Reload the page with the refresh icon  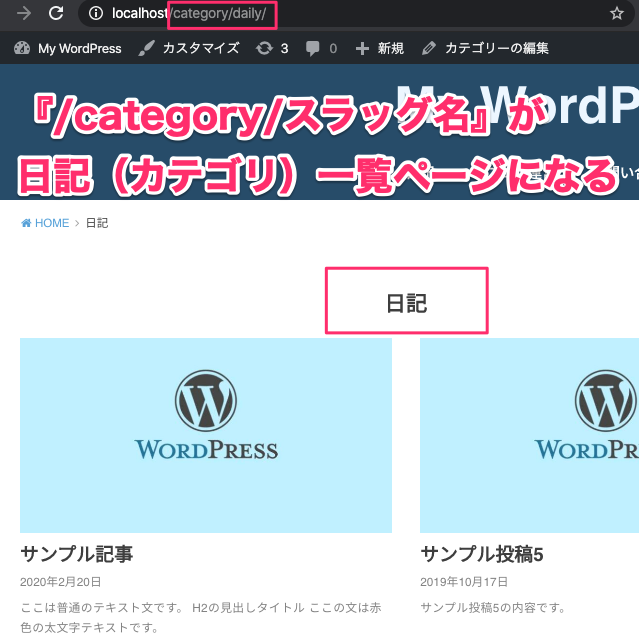tap(57, 14)
